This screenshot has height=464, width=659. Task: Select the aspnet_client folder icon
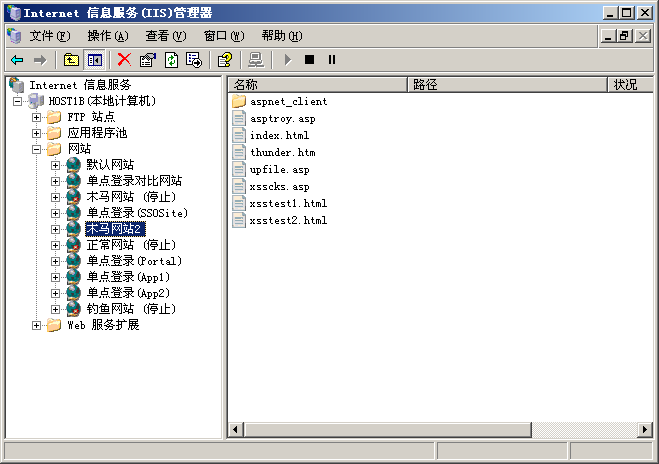[x=239, y=101]
